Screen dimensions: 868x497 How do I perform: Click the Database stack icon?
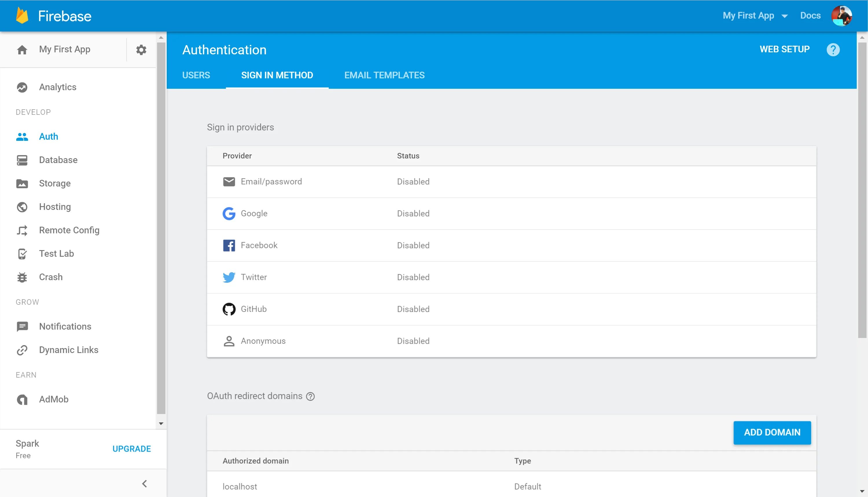22,160
